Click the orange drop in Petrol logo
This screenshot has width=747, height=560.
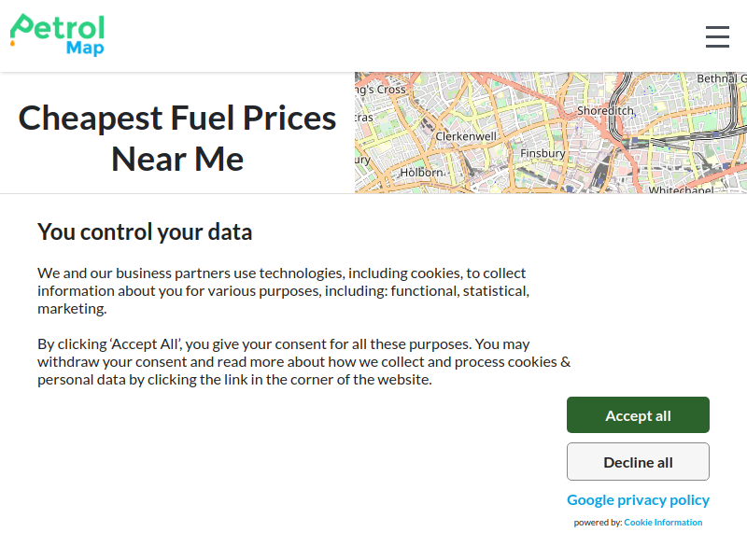click(x=13, y=43)
